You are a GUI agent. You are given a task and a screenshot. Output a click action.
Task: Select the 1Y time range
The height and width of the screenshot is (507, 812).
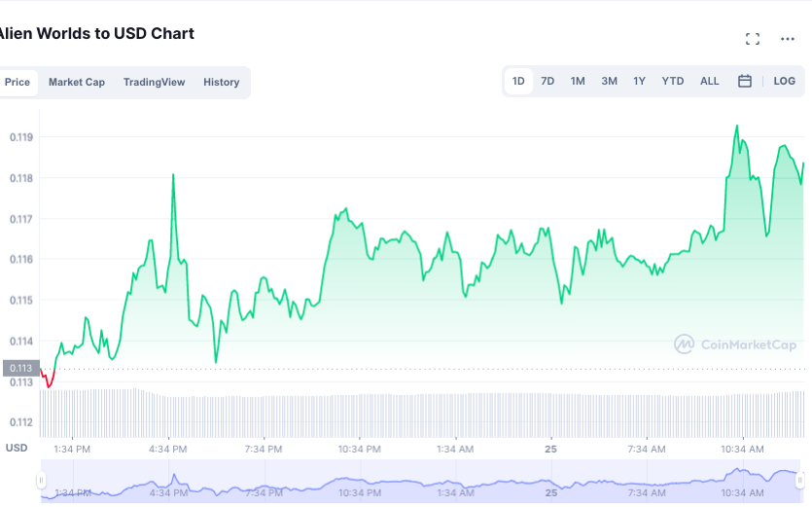pyautogui.click(x=639, y=81)
